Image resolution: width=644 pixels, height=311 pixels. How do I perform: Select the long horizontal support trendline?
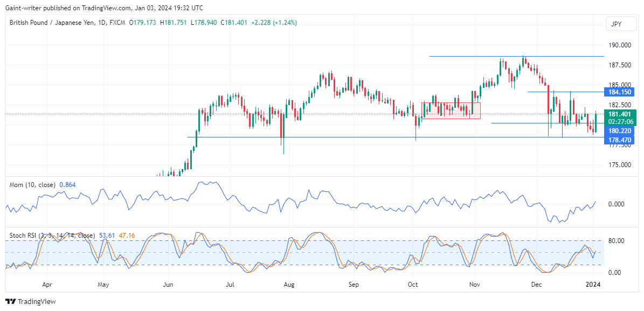pos(377,137)
